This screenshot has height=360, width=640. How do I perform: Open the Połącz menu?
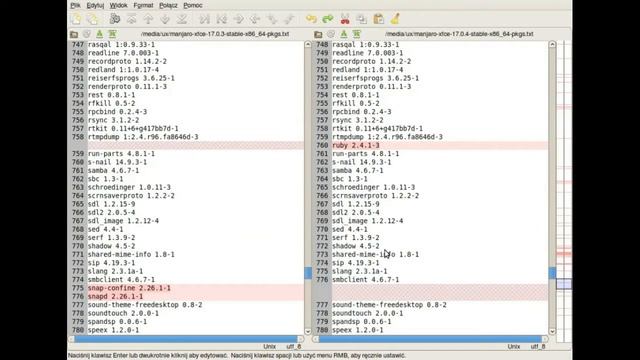(168, 5)
